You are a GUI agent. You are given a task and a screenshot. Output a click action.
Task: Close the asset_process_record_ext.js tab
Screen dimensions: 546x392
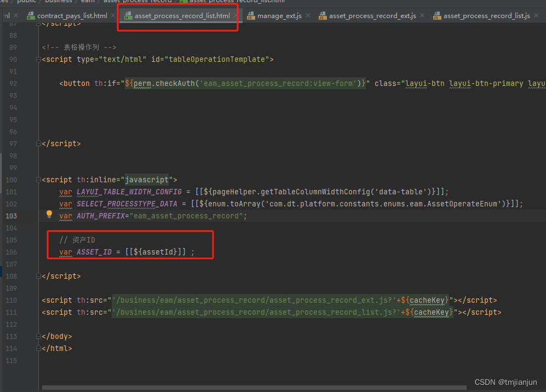coord(422,16)
